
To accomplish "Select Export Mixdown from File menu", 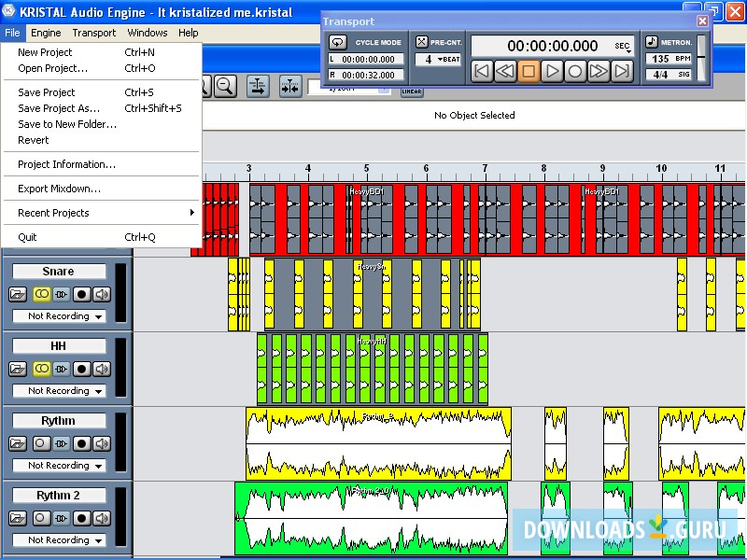I will 59,189.
